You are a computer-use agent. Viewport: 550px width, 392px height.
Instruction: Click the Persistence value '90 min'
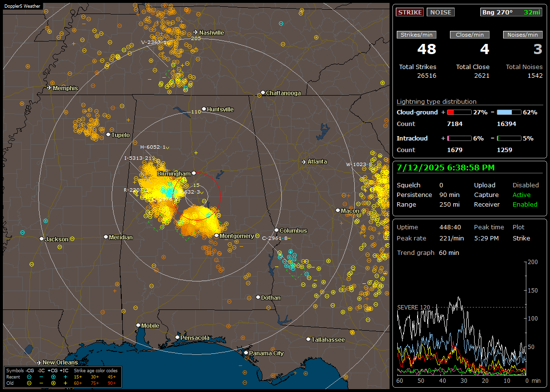pos(449,195)
